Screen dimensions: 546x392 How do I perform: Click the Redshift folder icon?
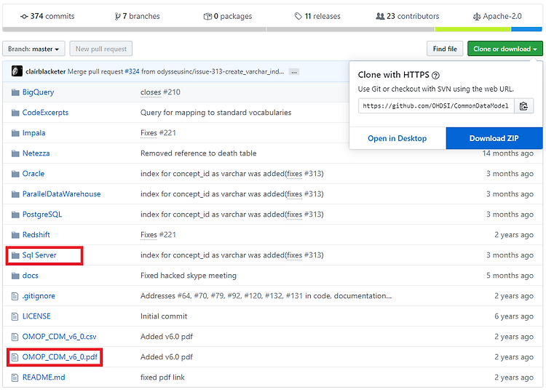pyautogui.click(x=15, y=235)
